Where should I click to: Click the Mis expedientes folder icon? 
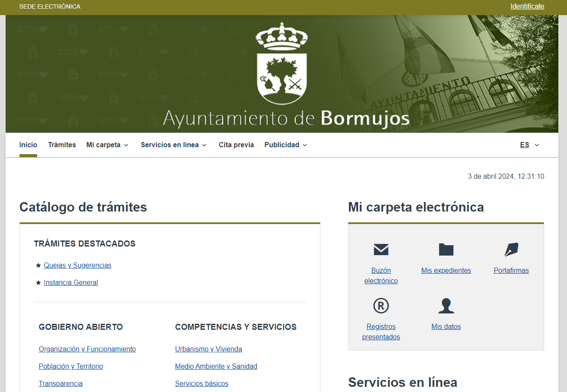[446, 249]
